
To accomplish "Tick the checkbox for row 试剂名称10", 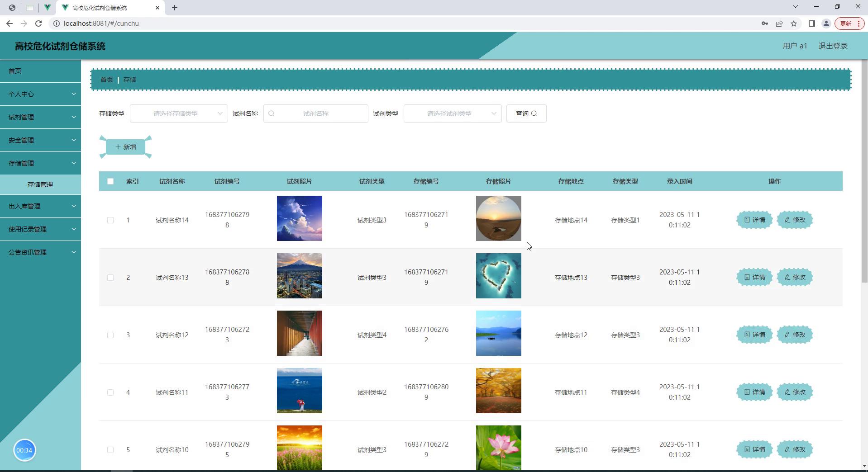I will coord(110,450).
